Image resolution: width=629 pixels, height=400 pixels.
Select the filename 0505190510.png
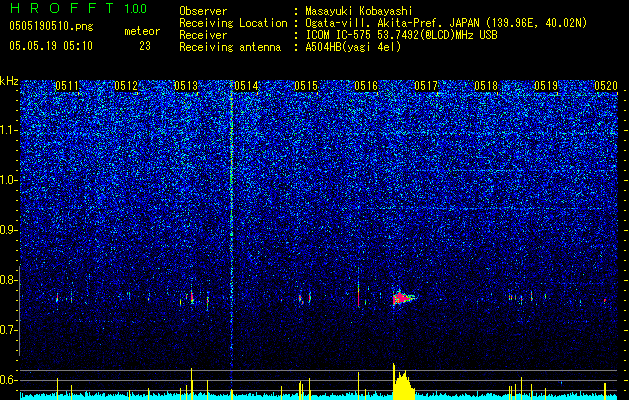tap(51, 27)
